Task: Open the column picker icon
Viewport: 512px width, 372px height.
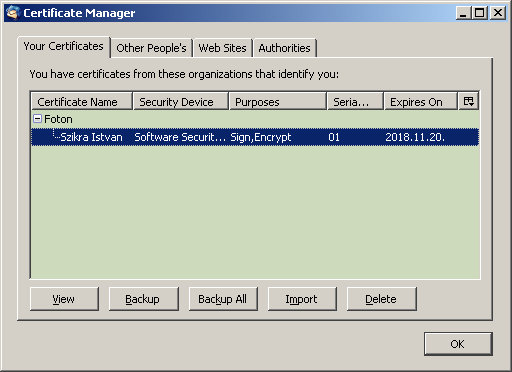Action: tap(468, 101)
